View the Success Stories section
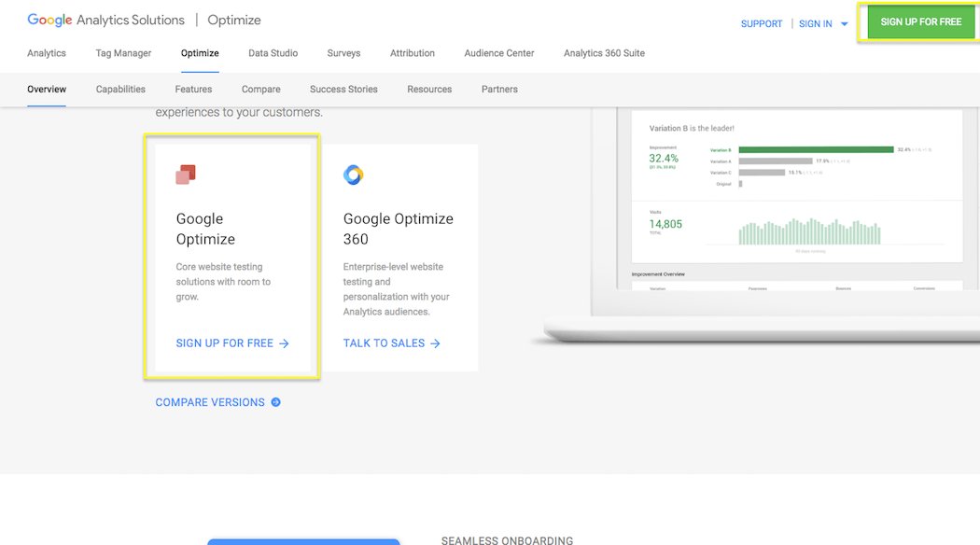The height and width of the screenshot is (545, 980). 343,90
